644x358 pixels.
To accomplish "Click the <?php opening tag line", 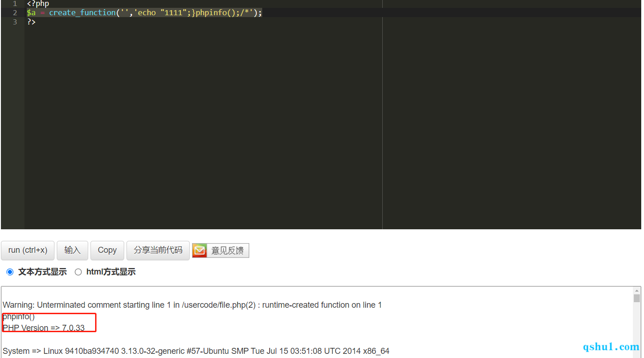I will [38, 4].
